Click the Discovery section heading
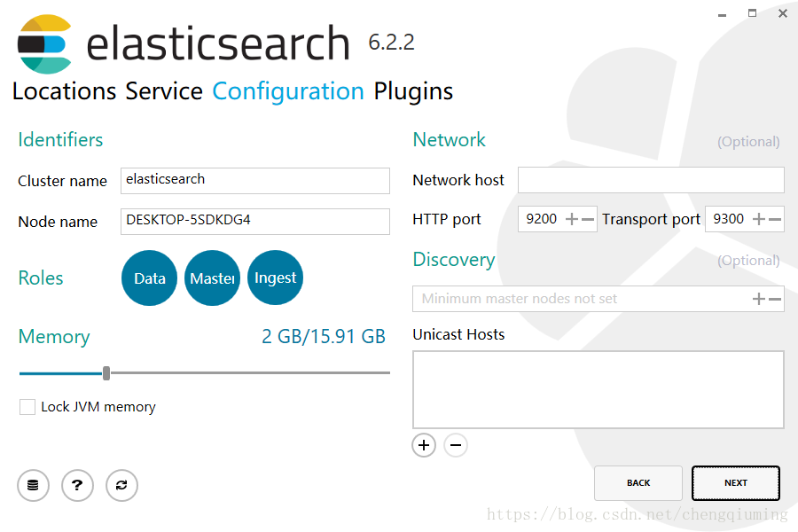798x532 pixels. (x=454, y=260)
